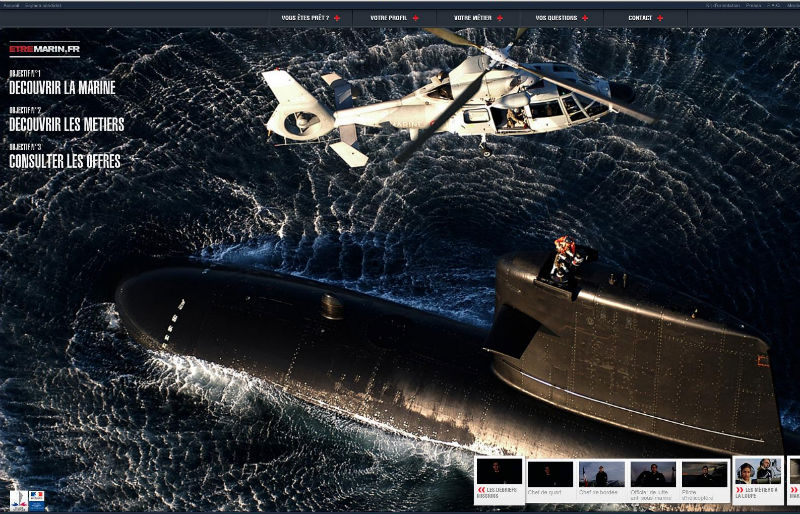Click the red 'Les derniers épisodes' arrows
Screen dimensions: 800x514
(x=481, y=491)
